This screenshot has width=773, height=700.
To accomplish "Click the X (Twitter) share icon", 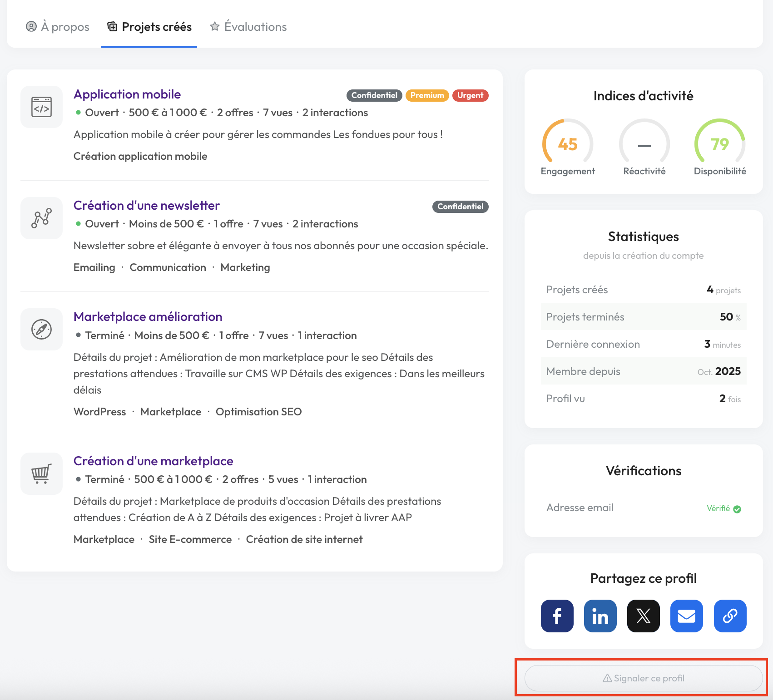I will point(643,616).
